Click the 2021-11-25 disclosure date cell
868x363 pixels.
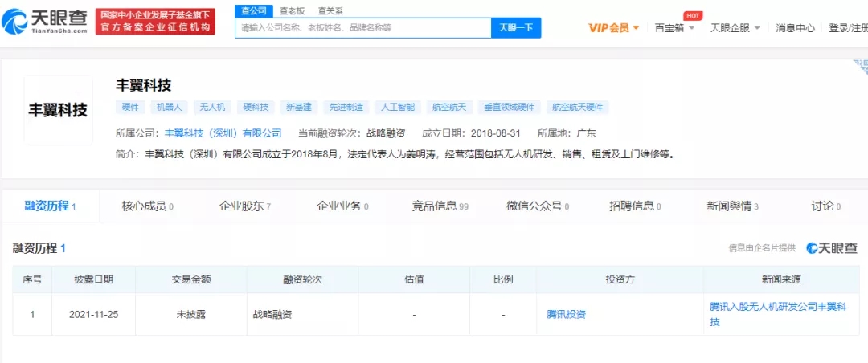[x=93, y=314]
